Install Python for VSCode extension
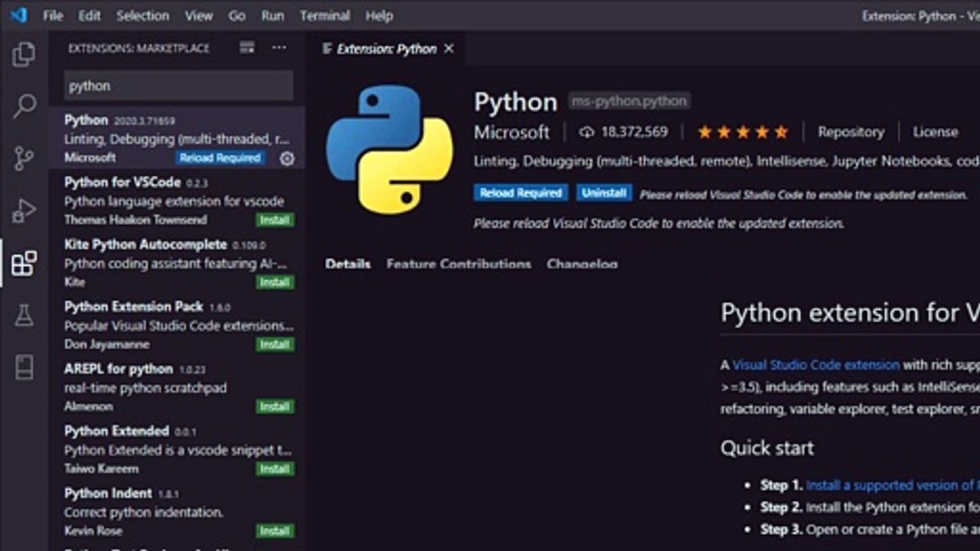 point(274,220)
